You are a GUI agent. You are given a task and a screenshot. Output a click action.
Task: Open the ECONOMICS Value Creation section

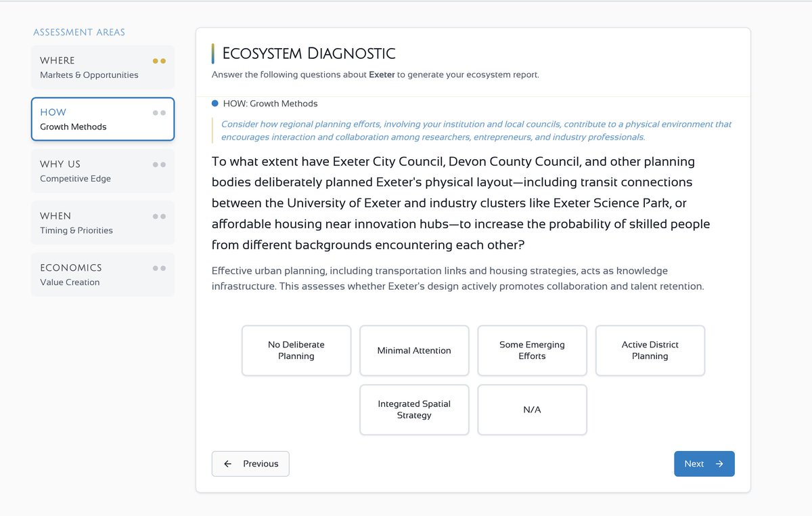(102, 274)
